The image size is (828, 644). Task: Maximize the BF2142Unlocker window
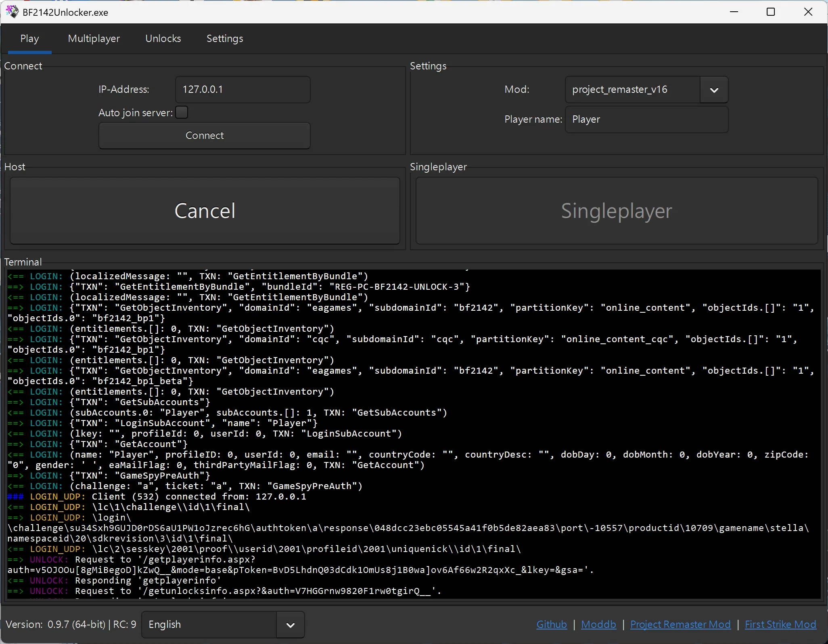point(771,12)
